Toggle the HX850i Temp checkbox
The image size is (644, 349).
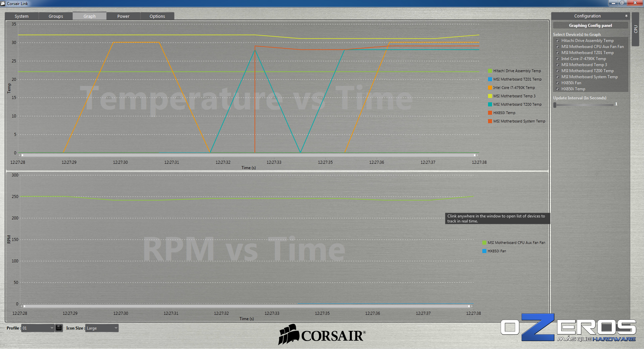point(557,89)
